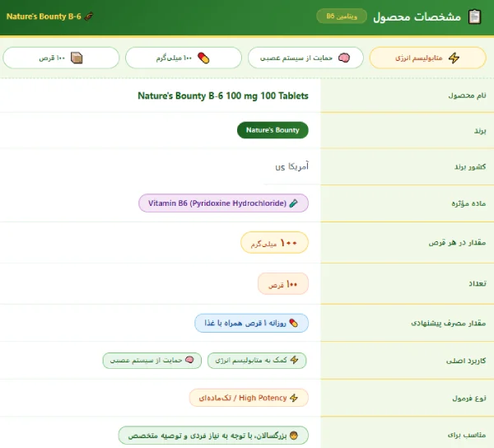Image resolution: width=494 pixels, height=448 pixels.
Task: Click the ماده مؤثره row label
Action: 468,203
